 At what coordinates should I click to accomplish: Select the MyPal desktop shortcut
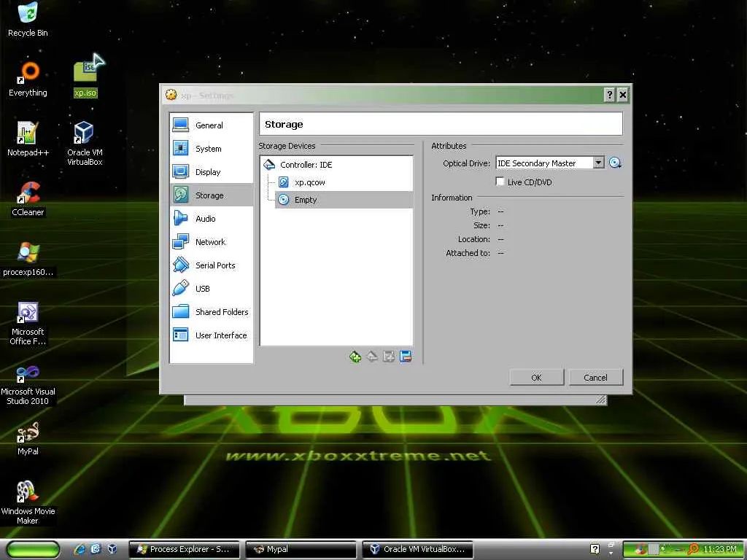(x=28, y=439)
